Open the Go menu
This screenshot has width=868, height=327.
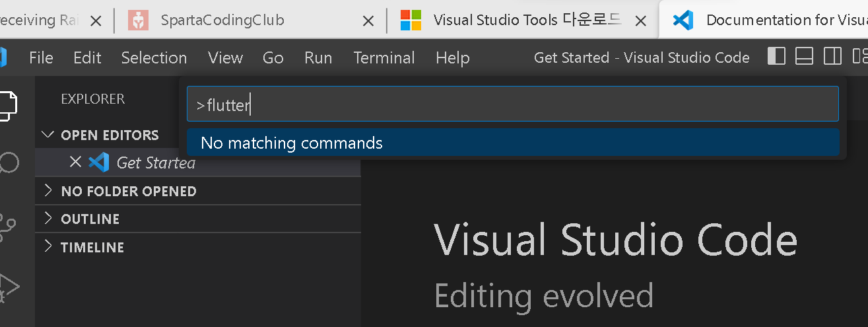[x=273, y=58]
